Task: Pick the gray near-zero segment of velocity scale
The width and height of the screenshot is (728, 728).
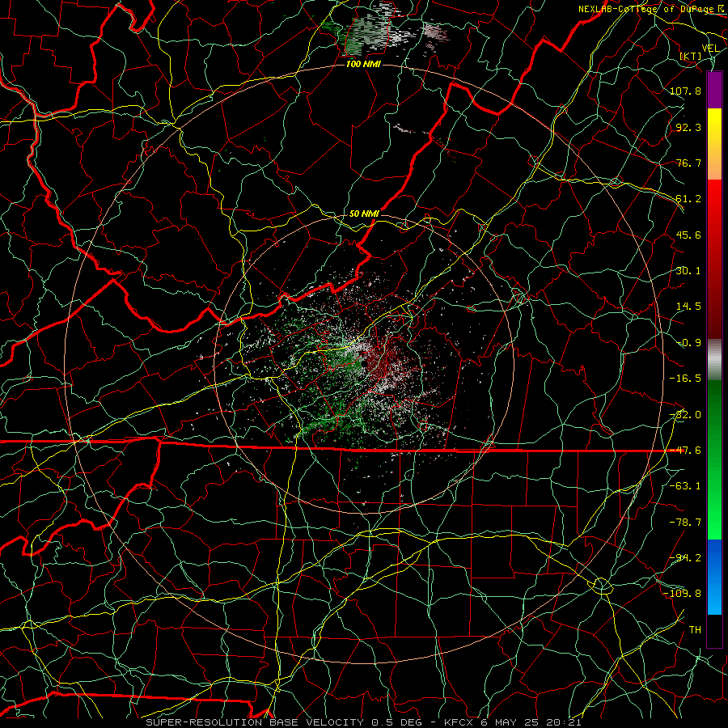Action: pos(714,360)
